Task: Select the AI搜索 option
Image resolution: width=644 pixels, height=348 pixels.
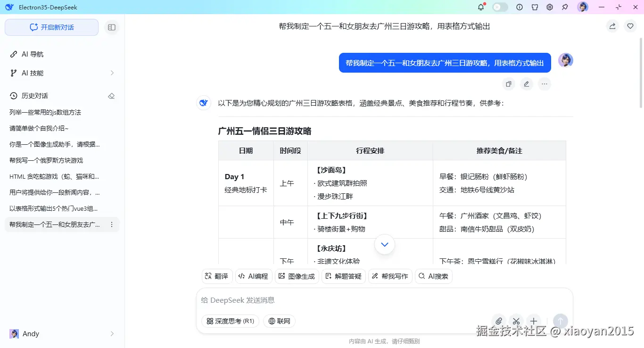Action: tap(433, 276)
